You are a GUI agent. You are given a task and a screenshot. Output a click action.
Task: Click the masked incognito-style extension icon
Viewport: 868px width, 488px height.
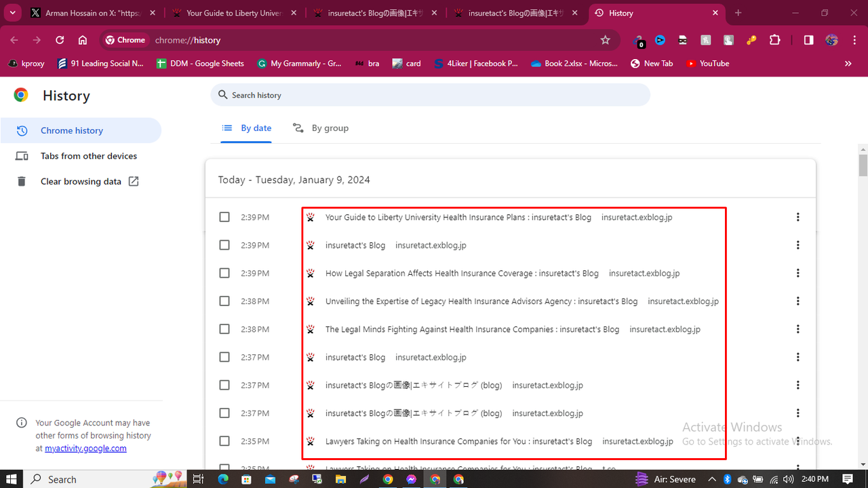pos(682,40)
